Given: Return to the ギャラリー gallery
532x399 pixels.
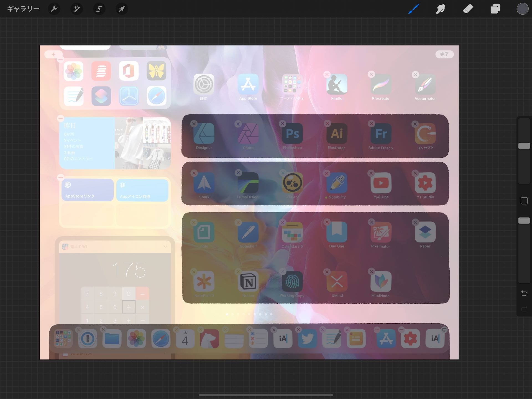Looking at the screenshot, I should (23, 9).
